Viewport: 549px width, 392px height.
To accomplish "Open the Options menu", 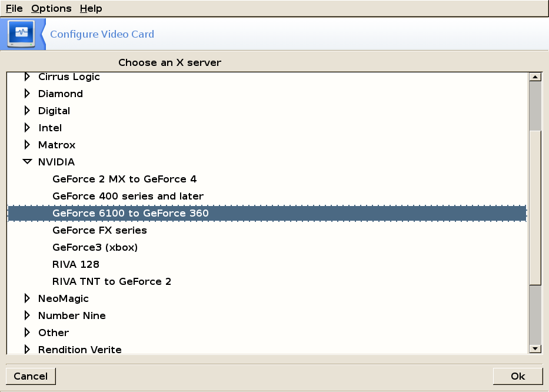I will [51, 8].
